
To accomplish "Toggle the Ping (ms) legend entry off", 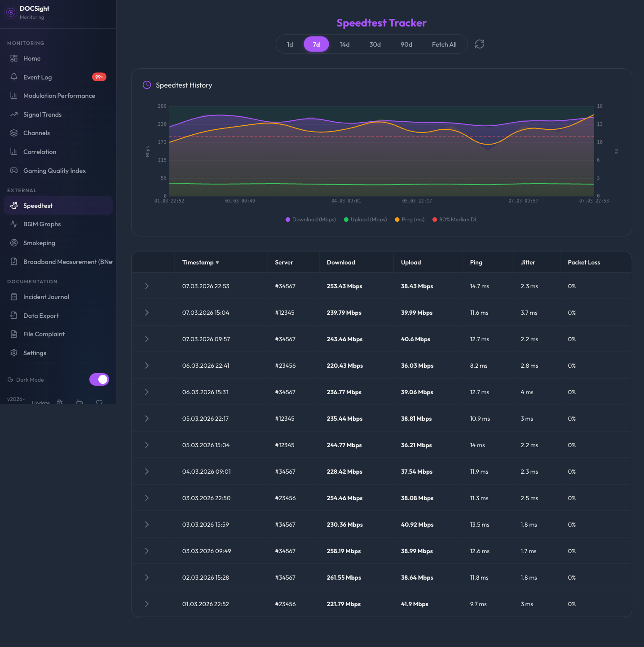I will coord(409,220).
